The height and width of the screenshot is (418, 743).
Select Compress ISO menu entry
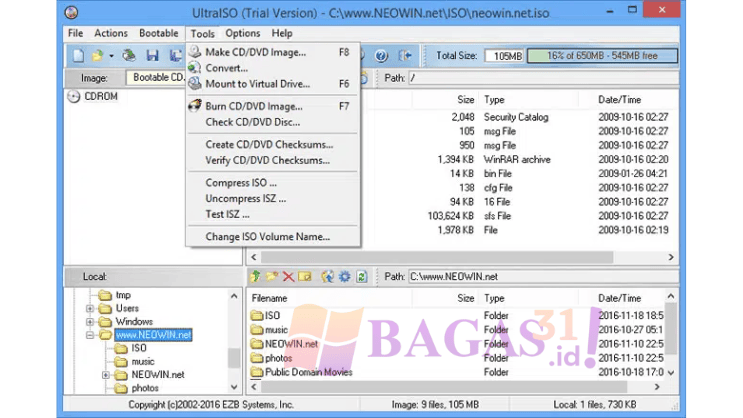241,183
